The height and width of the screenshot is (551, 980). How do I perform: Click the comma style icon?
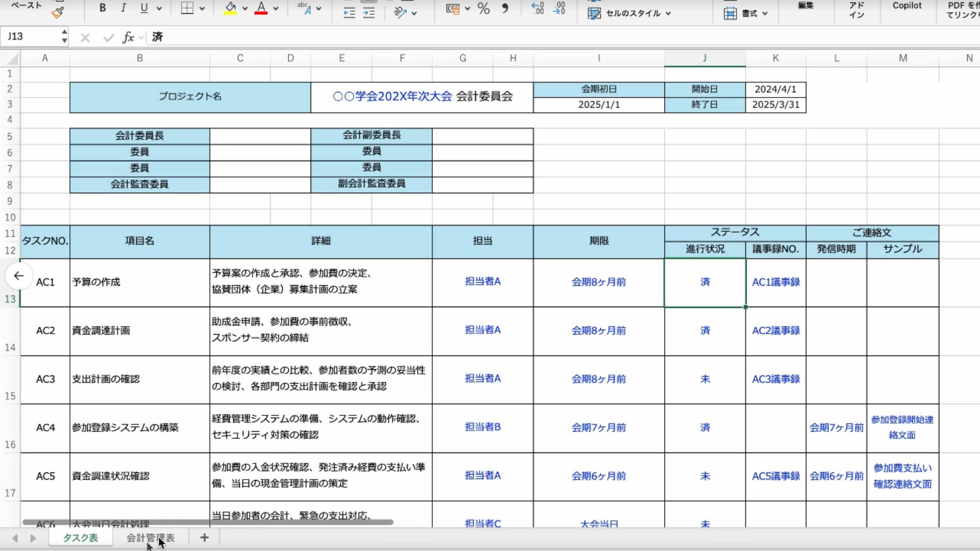tap(505, 8)
